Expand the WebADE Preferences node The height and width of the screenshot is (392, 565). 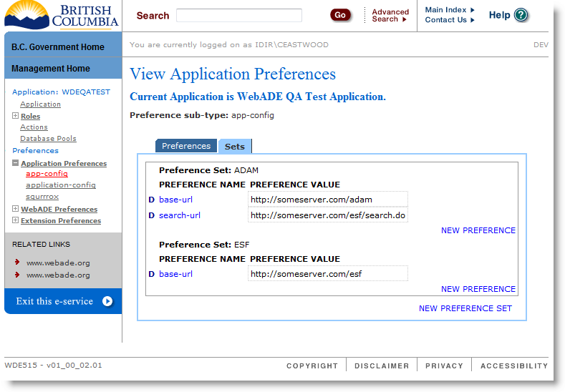[15, 208]
